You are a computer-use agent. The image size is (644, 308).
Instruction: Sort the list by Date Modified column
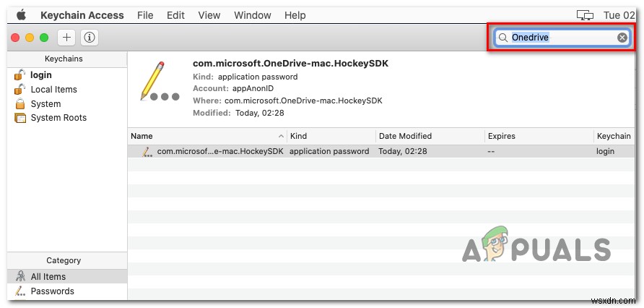point(430,136)
